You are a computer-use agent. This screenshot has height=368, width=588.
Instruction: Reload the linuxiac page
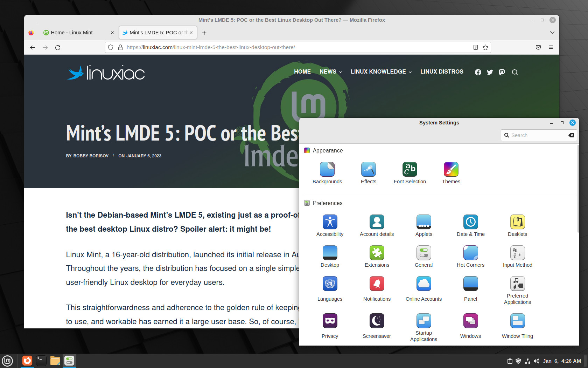click(x=58, y=47)
